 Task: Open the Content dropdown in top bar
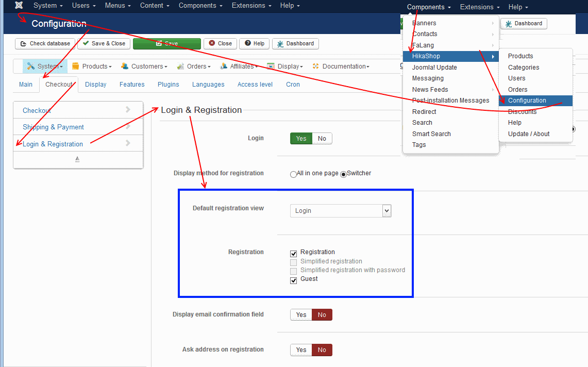[155, 6]
